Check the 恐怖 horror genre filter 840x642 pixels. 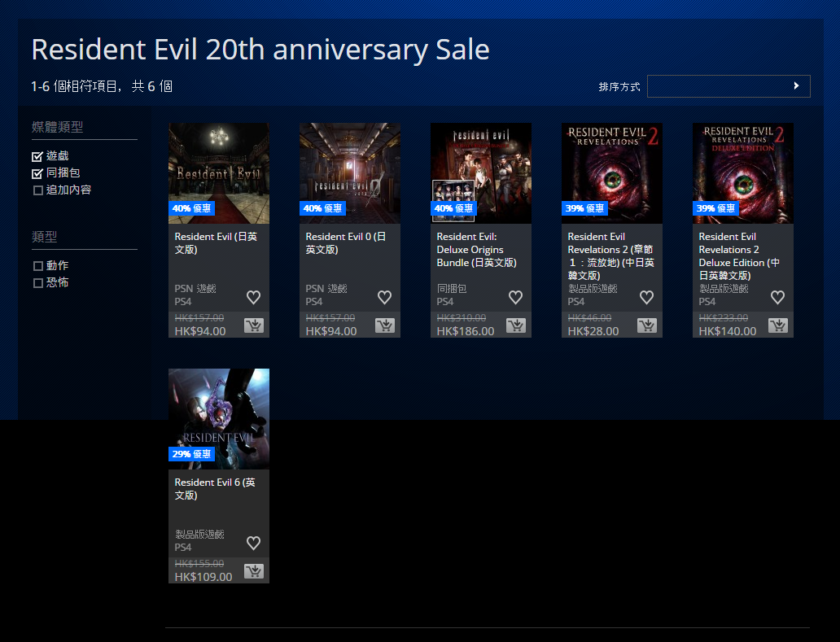[37, 283]
